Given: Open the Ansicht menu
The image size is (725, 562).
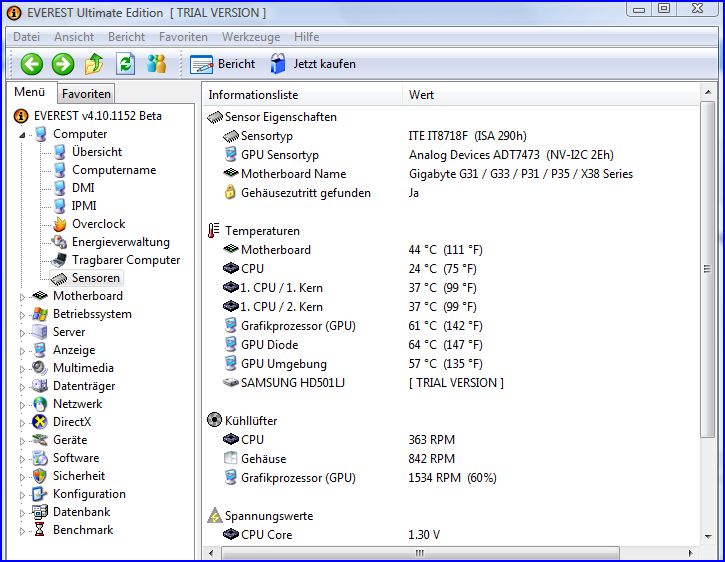Looking at the screenshot, I should (74, 37).
